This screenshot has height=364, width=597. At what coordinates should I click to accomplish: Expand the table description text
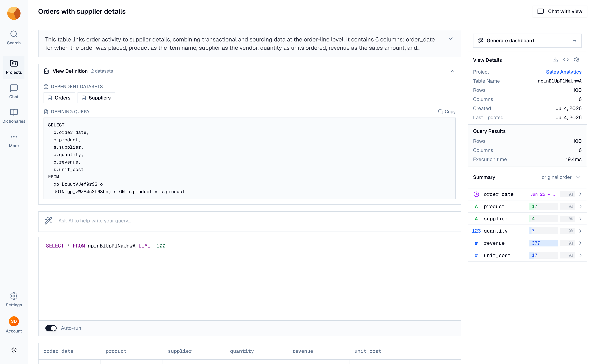450,39
